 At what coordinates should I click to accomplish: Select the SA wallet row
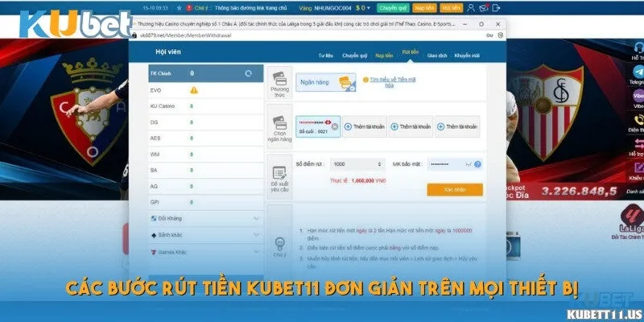(206, 171)
